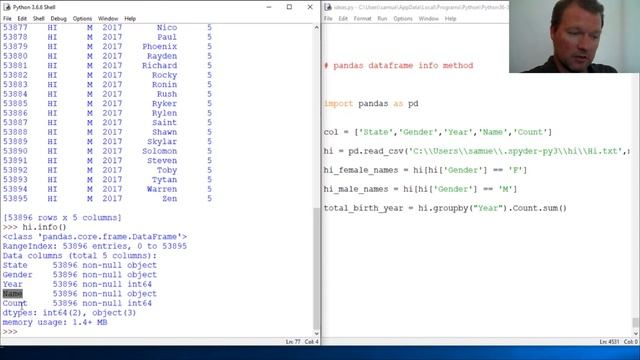640x360 pixels.
Task: Click row index 53877 in shell
Action: (x=15, y=27)
